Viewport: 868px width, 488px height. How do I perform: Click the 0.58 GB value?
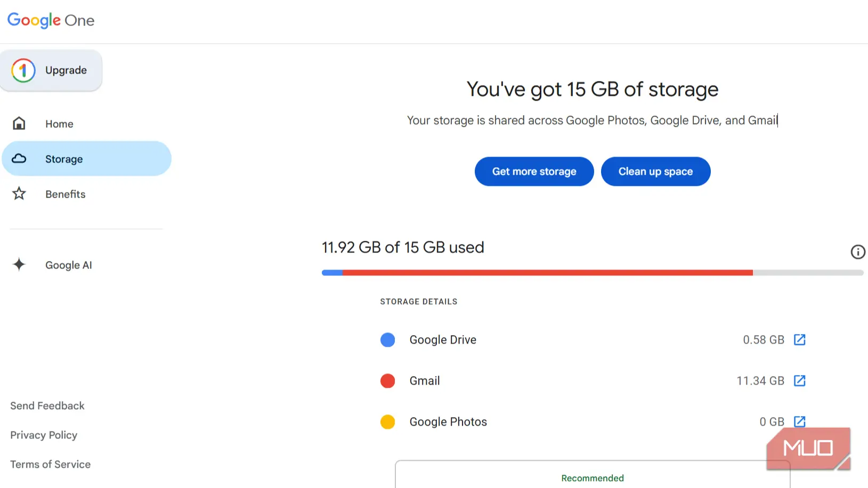[x=764, y=340]
